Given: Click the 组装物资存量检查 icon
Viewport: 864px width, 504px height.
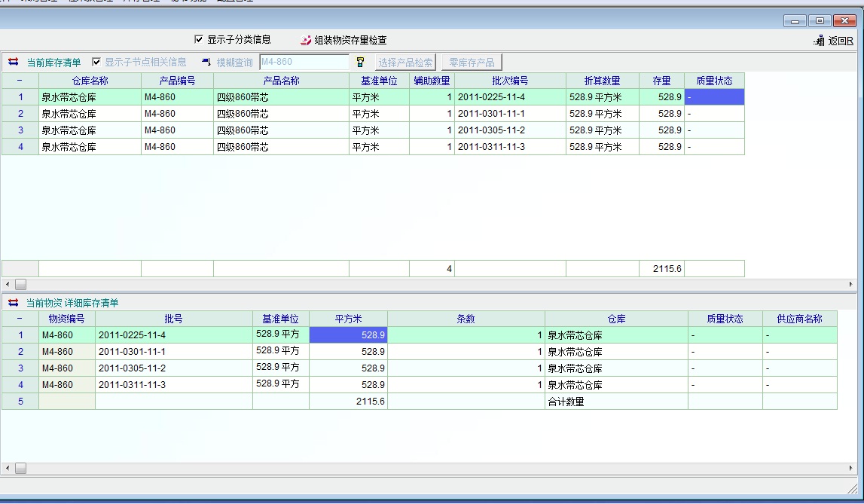Looking at the screenshot, I should click(x=306, y=41).
